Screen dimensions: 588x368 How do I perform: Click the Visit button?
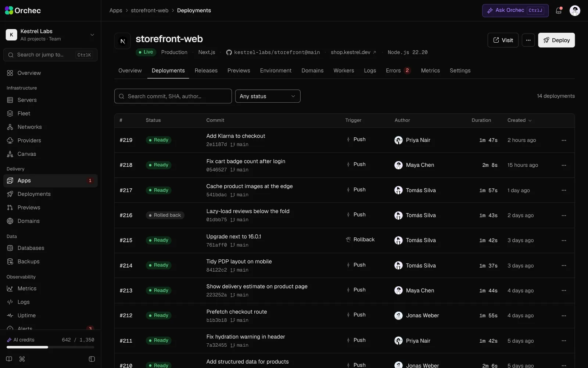pos(503,40)
